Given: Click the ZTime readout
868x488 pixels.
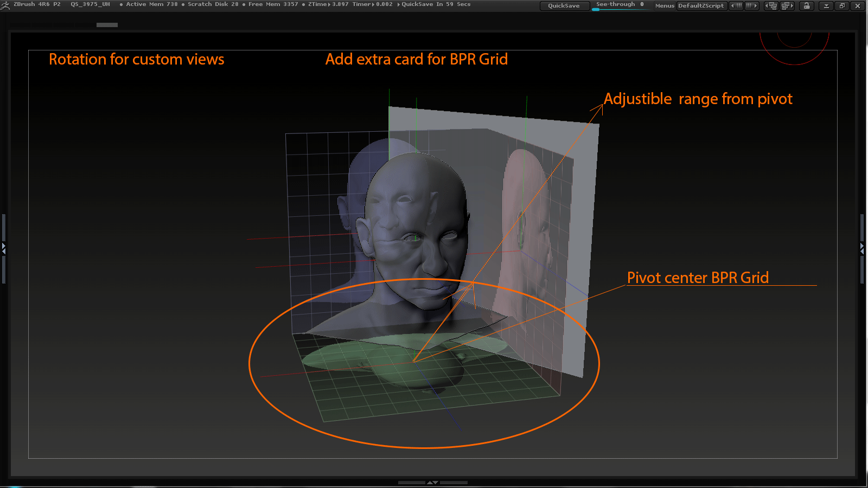Looking at the screenshot, I should 328,4.
